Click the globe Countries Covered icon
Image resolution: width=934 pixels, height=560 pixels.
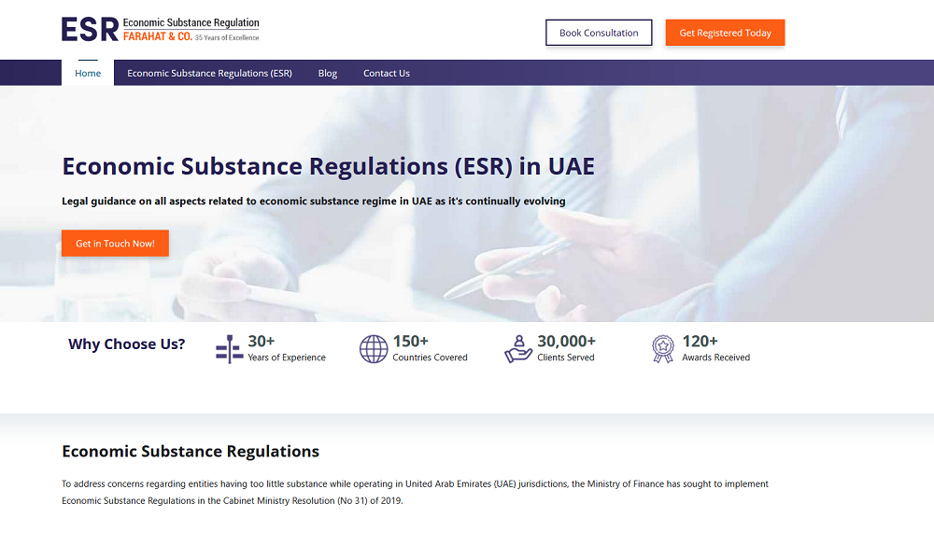374,348
